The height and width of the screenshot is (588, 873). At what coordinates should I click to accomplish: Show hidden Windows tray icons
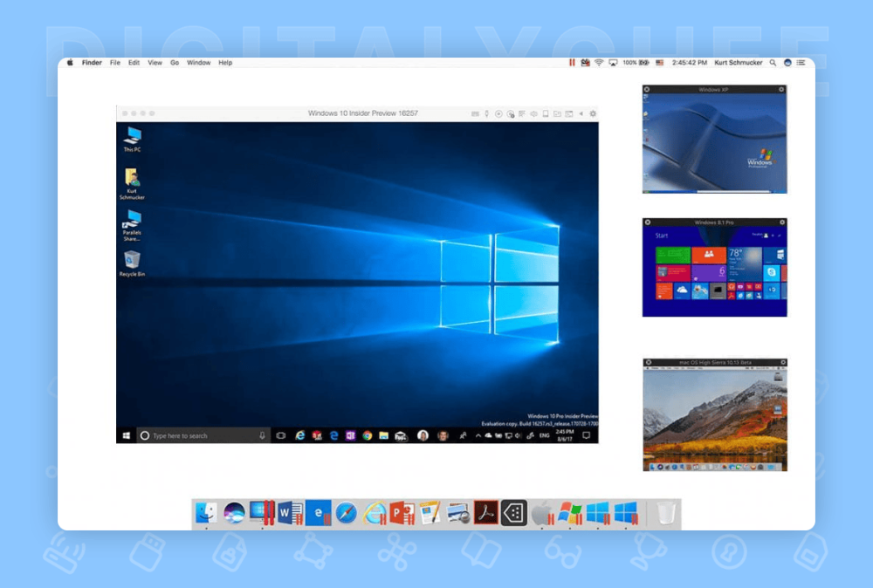coord(478,435)
